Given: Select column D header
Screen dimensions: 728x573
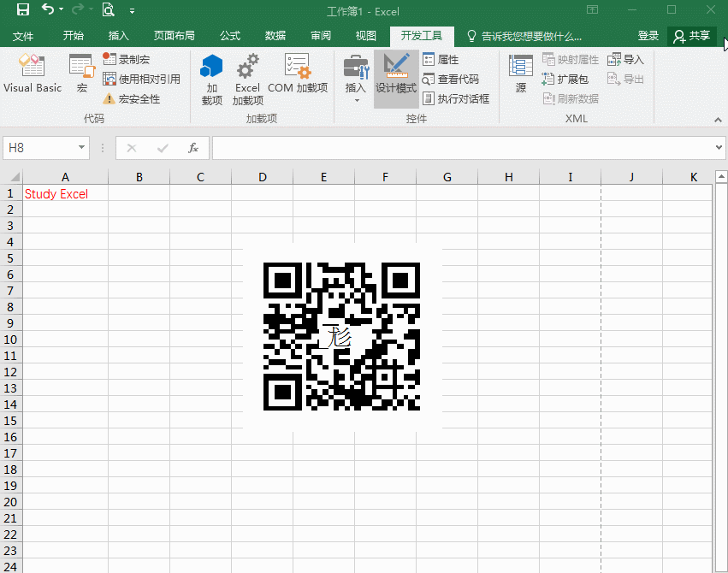Looking at the screenshot, I should point(263,177).
